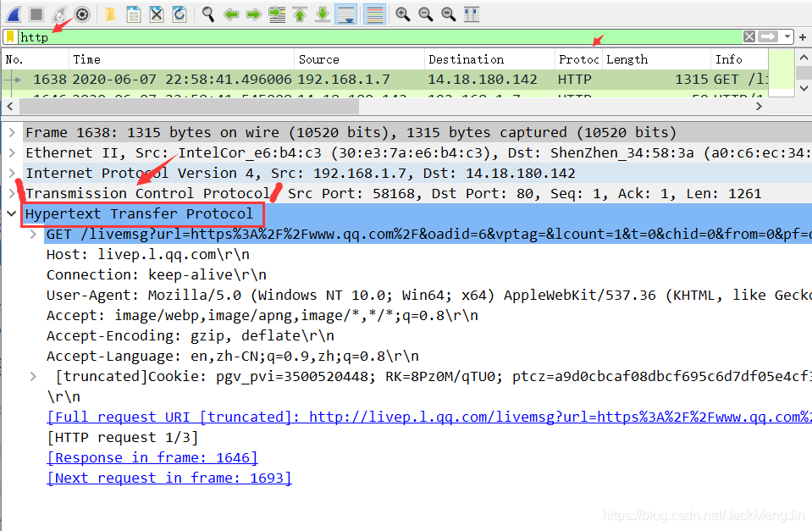
Task: Go to a specified packet
Action: tap(277, 14)
